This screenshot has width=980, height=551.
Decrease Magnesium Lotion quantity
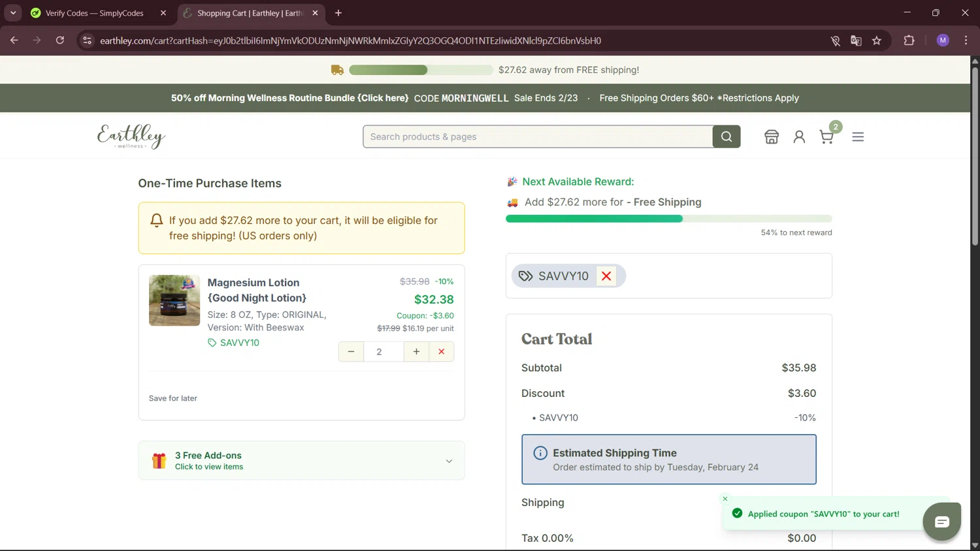pos(351,352)
